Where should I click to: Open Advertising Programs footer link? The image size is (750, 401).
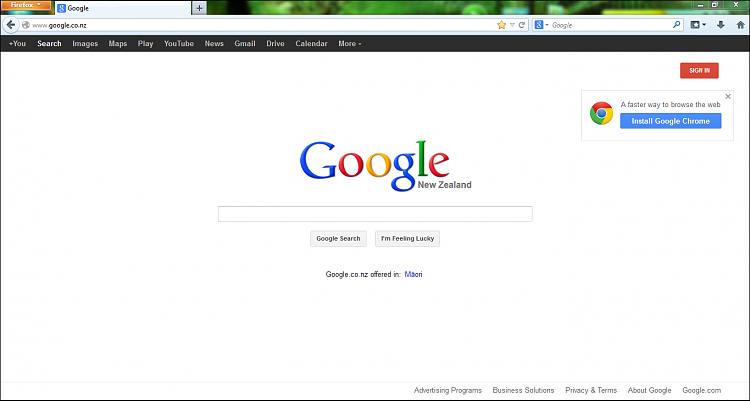[x=448, y=390]
